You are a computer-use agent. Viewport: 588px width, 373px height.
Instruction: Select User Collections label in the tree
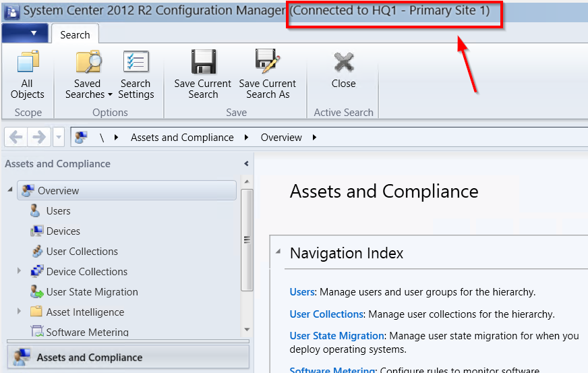82,252
